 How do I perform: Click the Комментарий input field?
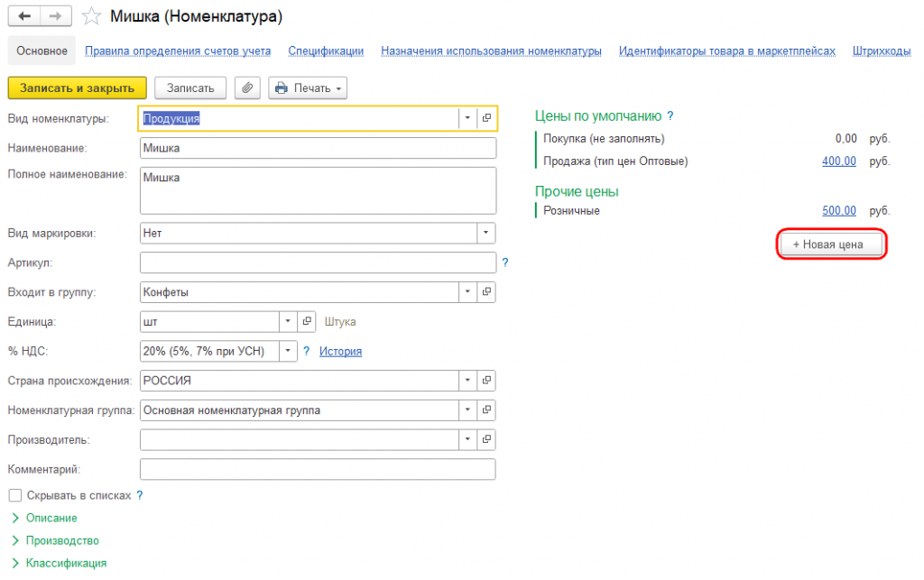[319, 469]
